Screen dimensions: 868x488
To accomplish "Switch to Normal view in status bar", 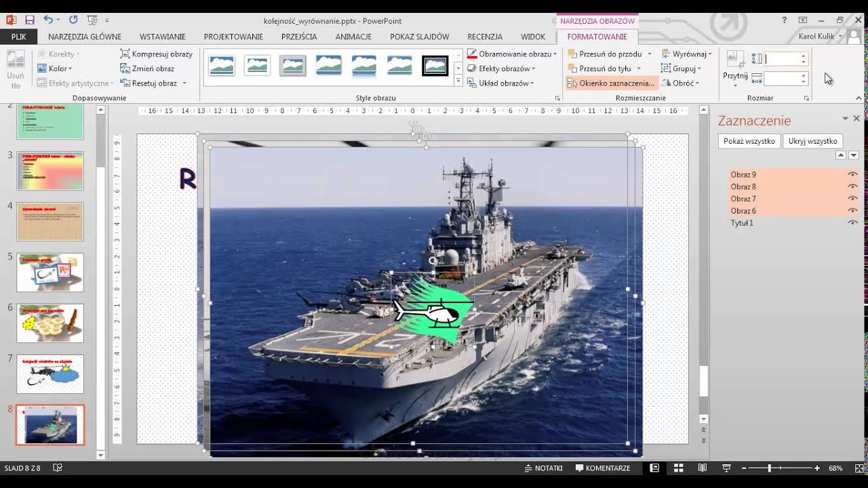I will pos(654,468).
